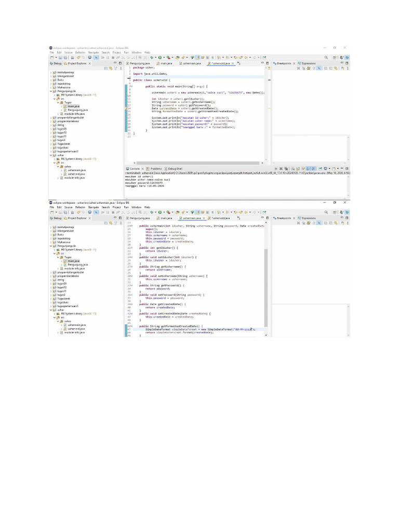
Task: Maximize the editor area in the lower Eclipse window
Action: point(267,218)
